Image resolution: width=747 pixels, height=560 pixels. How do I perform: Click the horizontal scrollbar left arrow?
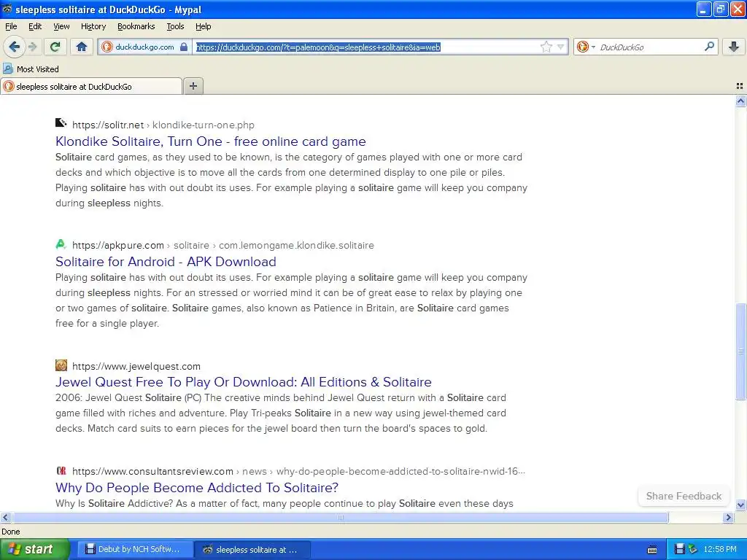coord(5,517)
